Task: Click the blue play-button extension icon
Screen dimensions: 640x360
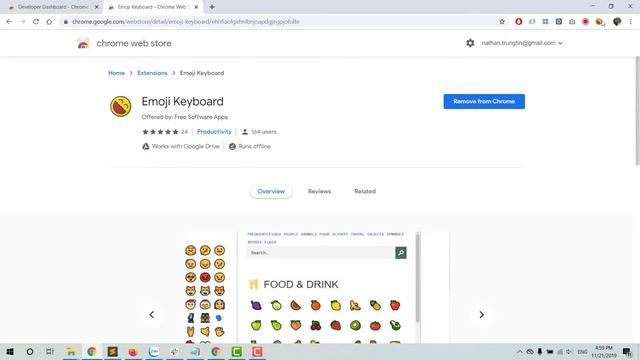Action: click(559, 22)
